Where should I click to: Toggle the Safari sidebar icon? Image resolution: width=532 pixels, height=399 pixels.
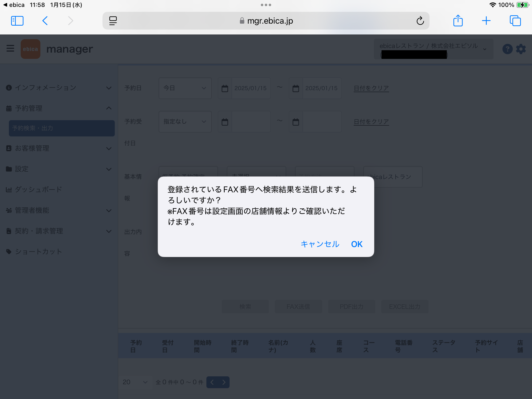17,21
